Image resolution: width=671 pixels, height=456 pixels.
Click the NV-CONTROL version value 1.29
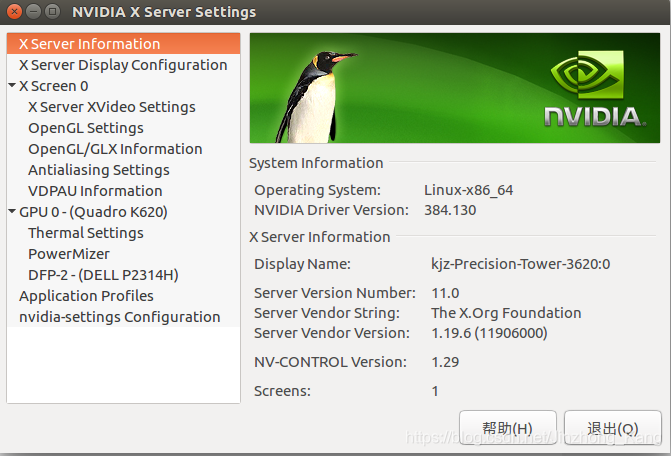tap(445, 362)
